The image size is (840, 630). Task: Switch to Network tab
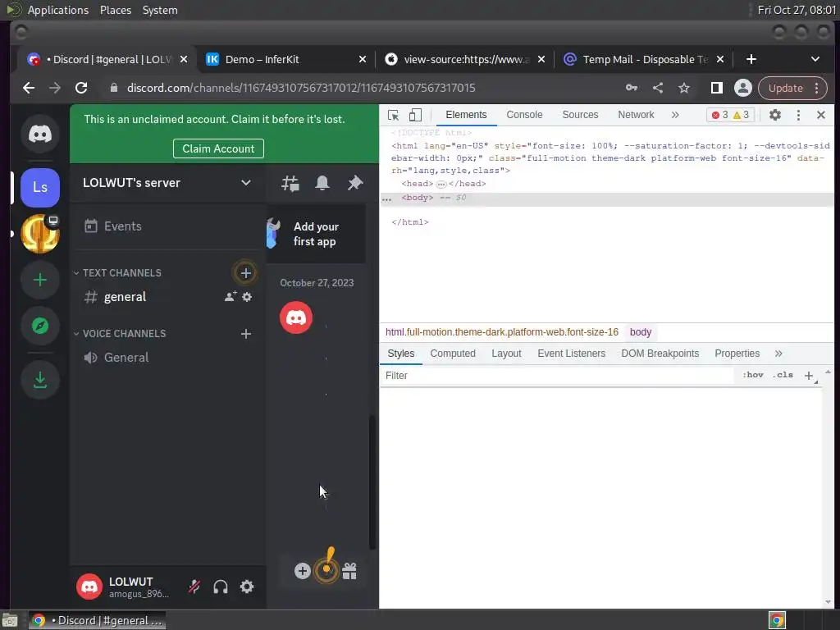636,115
